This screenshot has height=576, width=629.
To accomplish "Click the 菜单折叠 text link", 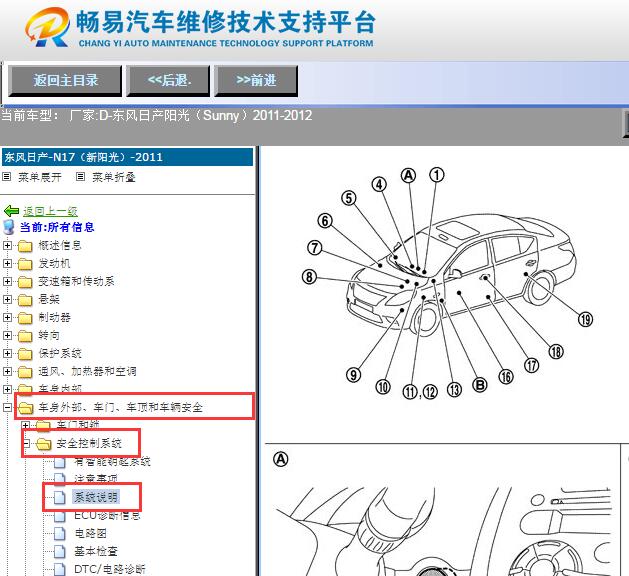I will tap(114, 177).
